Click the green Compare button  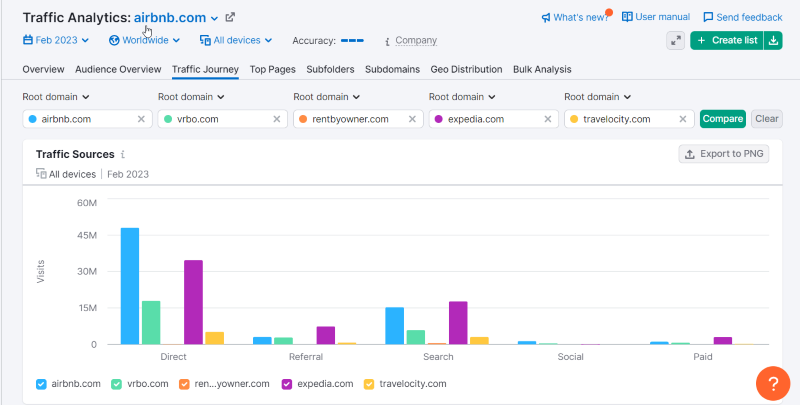click(x=722, y=119)
